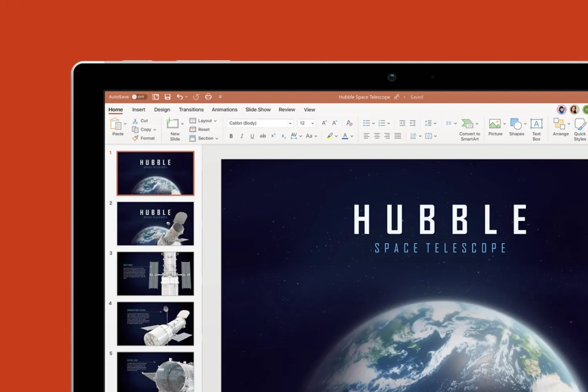
Task: Click the Save floppy disk icon
Action: (168, 97)
